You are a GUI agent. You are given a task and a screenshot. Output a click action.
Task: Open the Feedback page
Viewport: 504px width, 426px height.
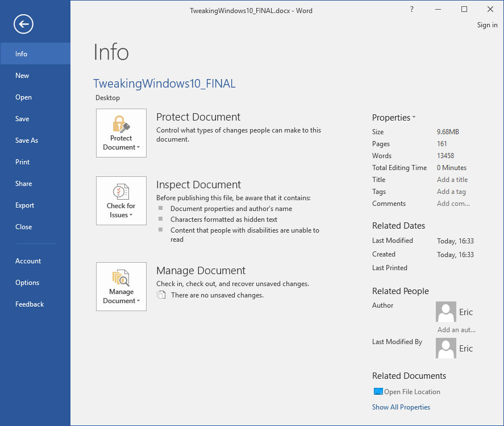[x=35, y=304]
